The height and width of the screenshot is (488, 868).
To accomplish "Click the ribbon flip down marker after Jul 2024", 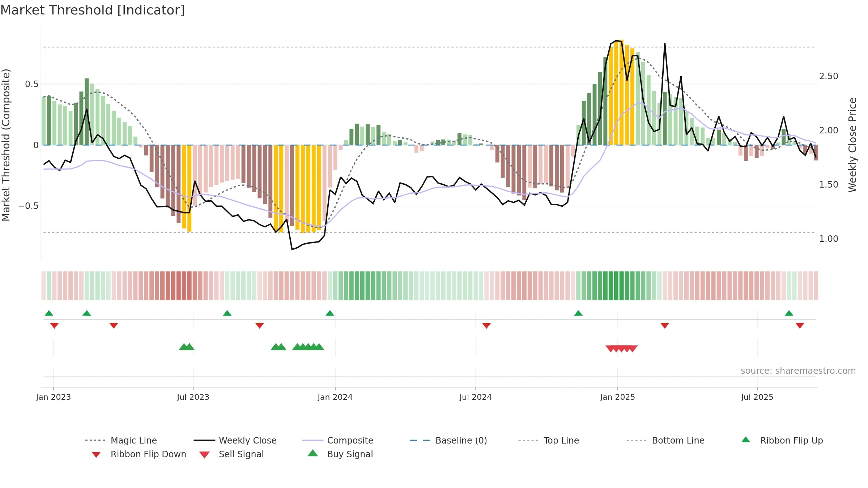I will coord(486,326).
